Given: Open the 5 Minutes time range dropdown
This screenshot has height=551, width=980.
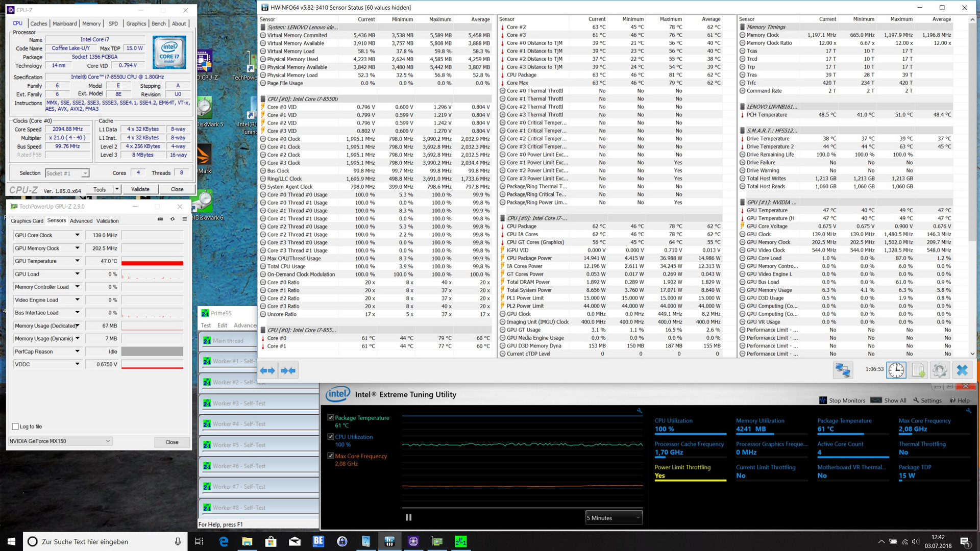Looking at the screenshot, I should (614, 518).
